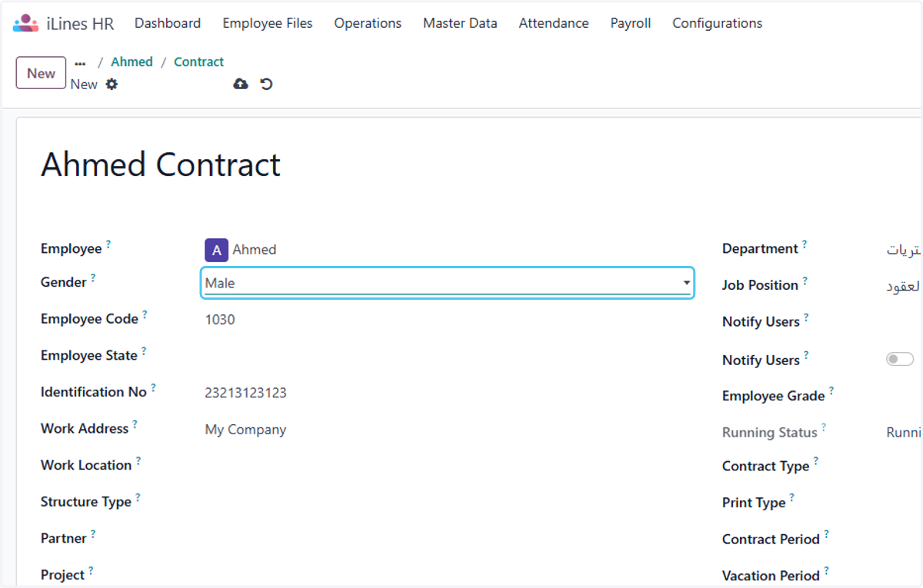The height and width of the screenshot is (588, 923).
Task: Click the empty Structure Type field
Action: click(x=448, y=503)
